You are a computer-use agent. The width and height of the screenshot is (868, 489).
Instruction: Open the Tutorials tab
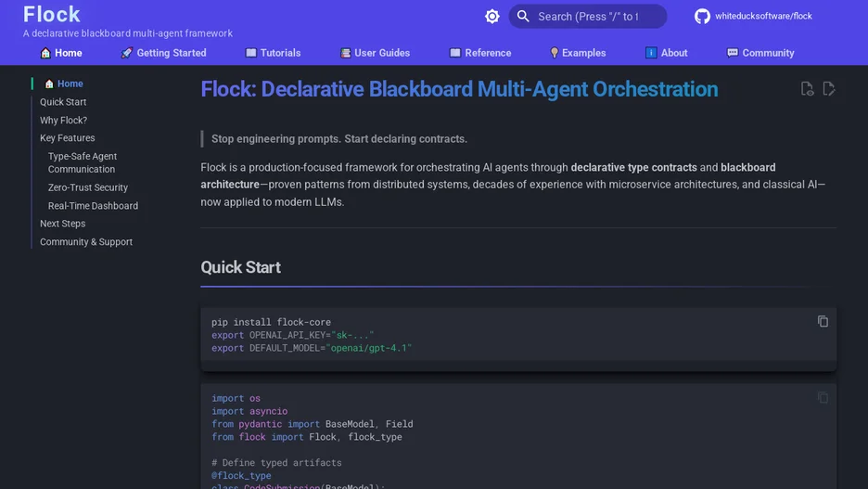click(x=273, y=53)
